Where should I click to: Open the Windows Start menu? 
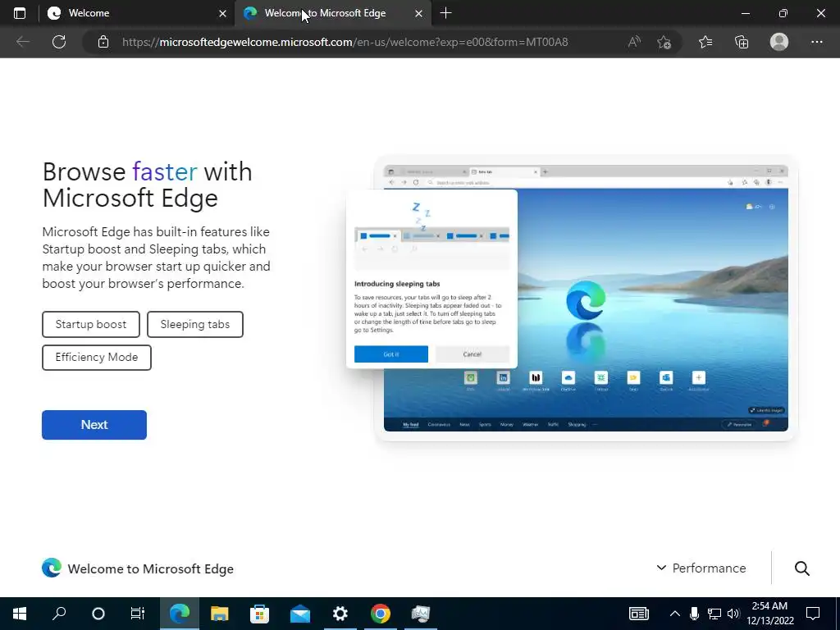20,614
